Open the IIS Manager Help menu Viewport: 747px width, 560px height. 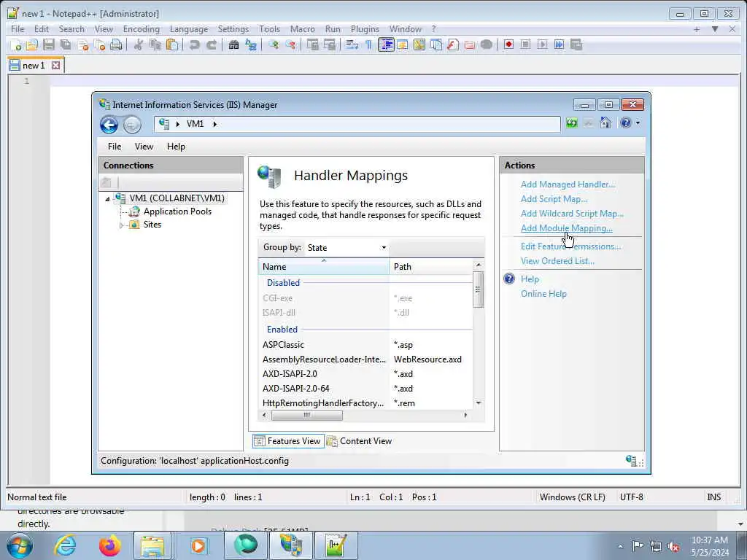176,147
